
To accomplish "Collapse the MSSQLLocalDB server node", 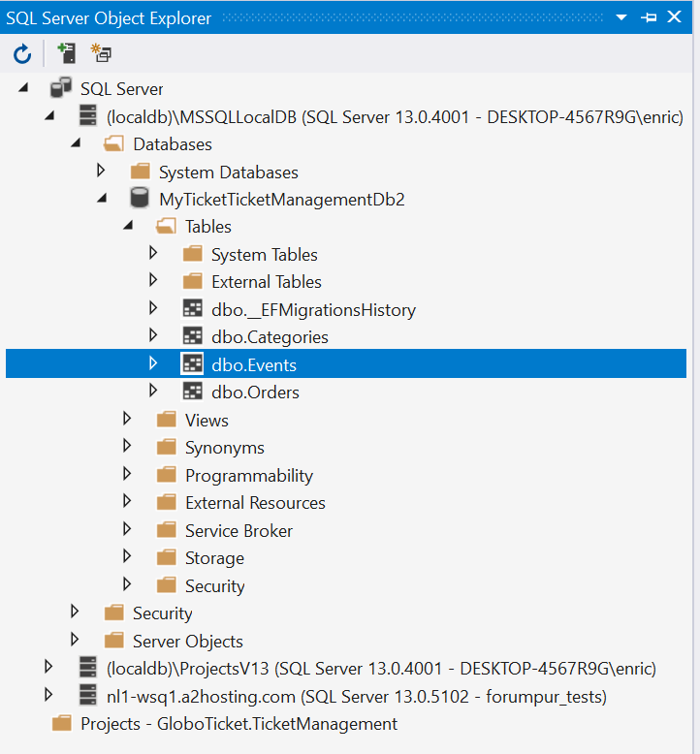I will pos(49,115).
